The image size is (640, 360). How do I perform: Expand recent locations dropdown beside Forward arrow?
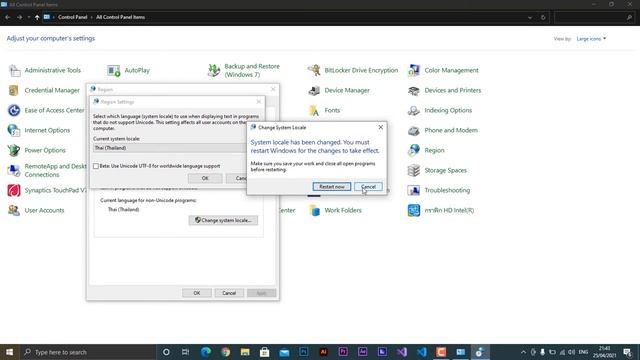click(29, 17)
